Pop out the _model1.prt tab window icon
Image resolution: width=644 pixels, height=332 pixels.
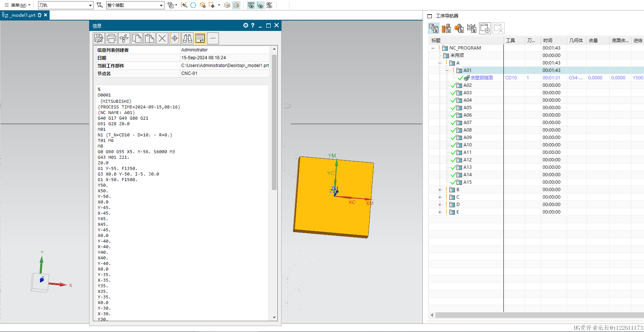coord(40,15)
